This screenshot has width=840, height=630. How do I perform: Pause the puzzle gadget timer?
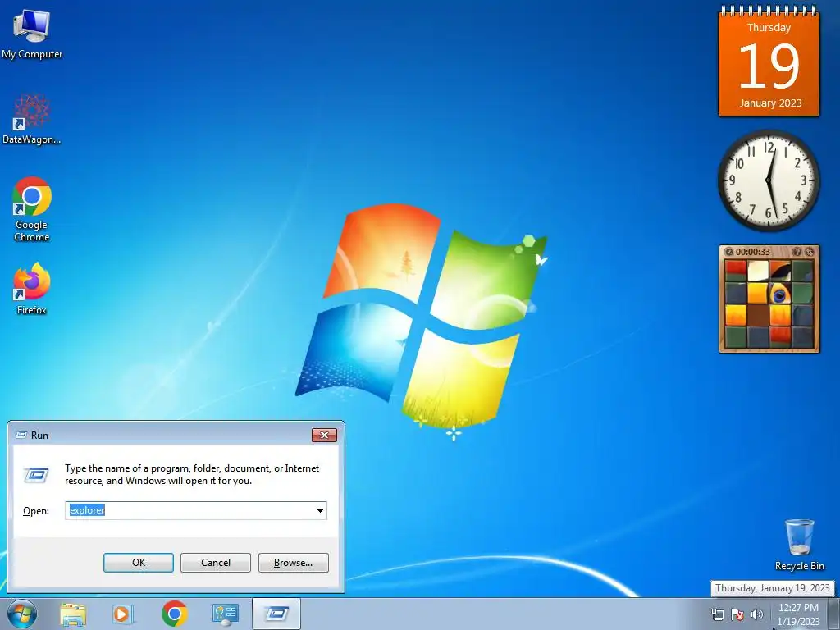tap(728, 252)
